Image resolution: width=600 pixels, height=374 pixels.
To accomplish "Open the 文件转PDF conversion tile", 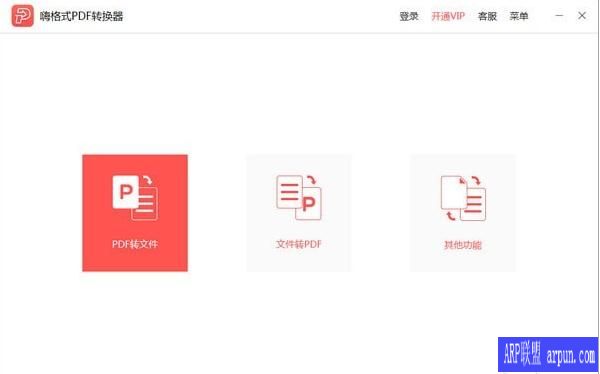I will point(299,213).
